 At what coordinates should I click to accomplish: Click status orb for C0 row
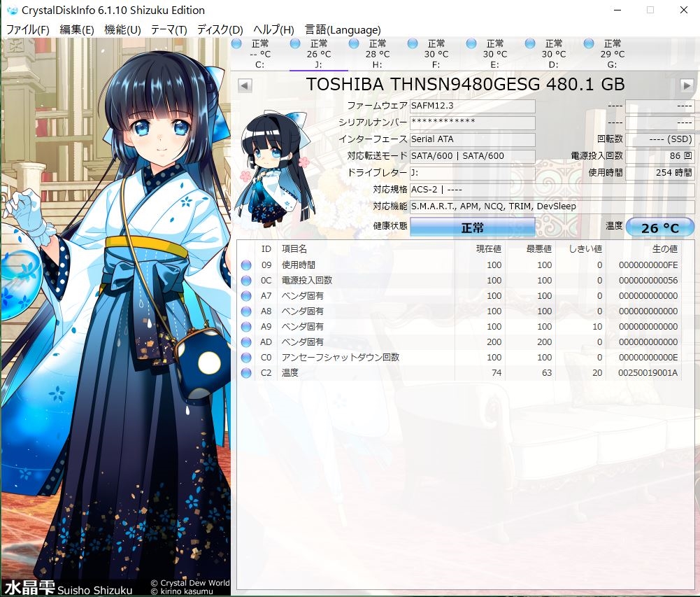(246, 358)
